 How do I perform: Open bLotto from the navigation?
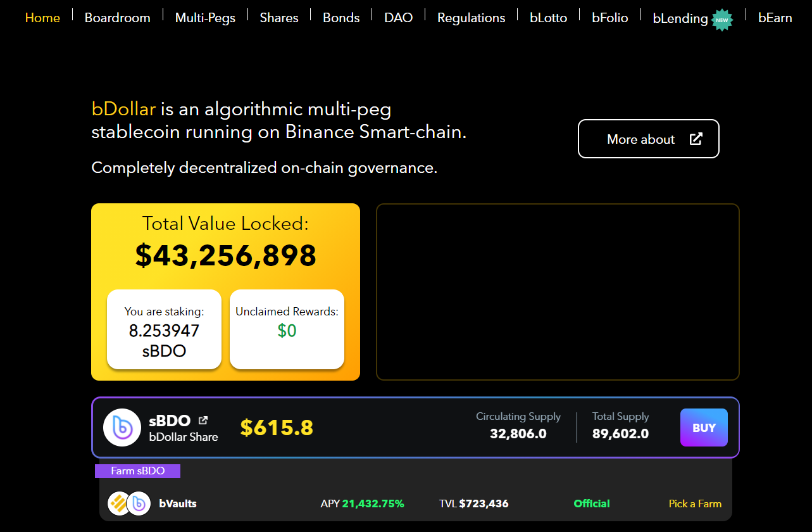pyautogui.click(x=549, y=18)
